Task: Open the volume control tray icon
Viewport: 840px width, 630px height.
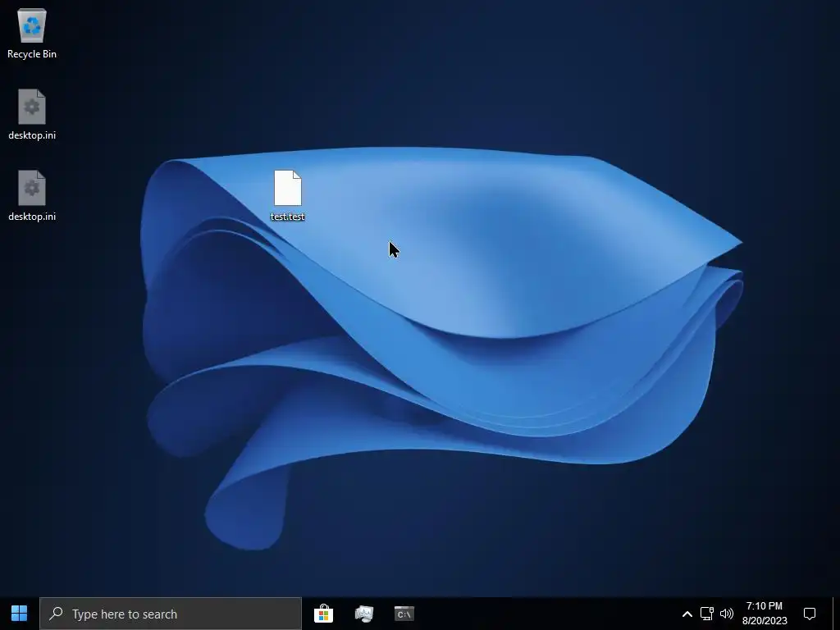Action: coord(727,614)
